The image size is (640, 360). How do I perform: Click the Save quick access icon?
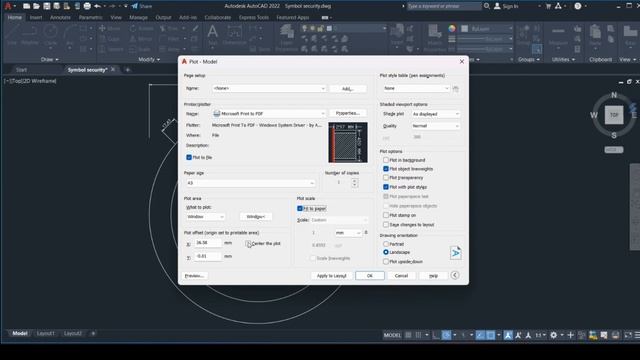47,6
